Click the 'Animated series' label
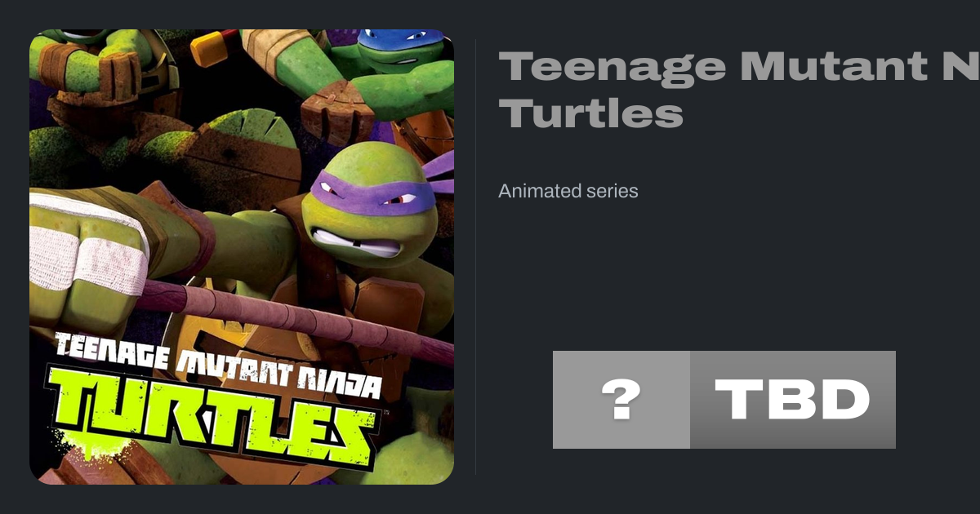Screen dimensions: 980x514 tap(568, 191)
